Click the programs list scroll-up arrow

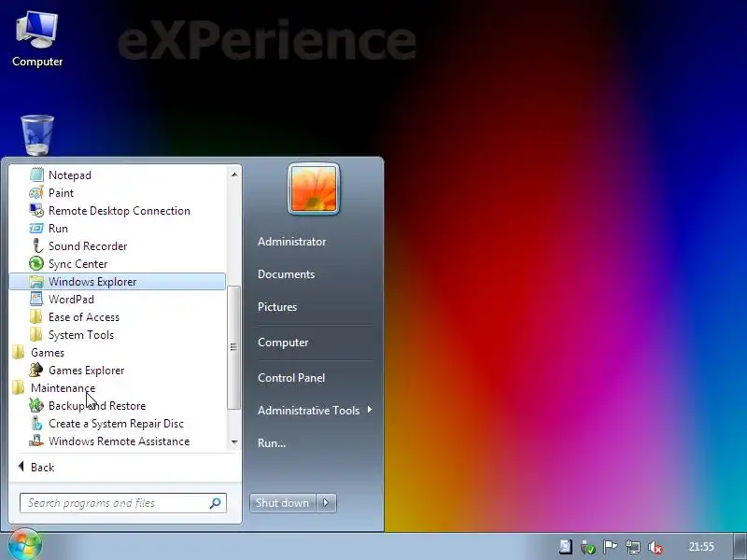[x=234, y=175]
